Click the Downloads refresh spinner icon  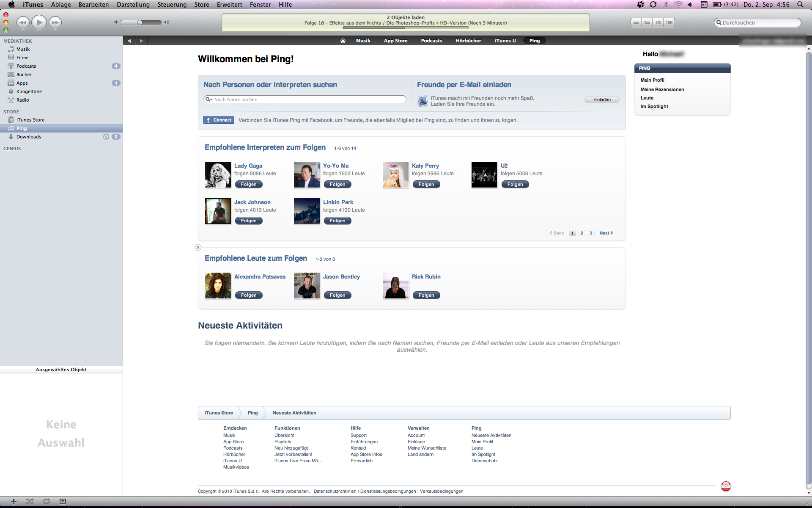tap(106, 137)
